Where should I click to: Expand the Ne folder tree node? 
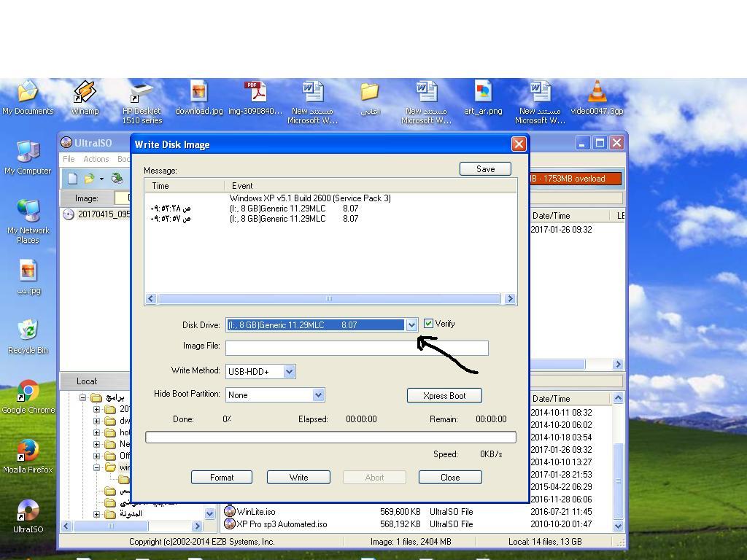pos(97,444)
